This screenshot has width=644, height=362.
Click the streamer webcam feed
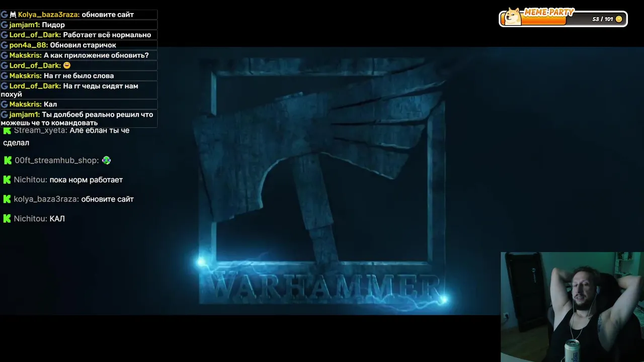pos(572,307)
